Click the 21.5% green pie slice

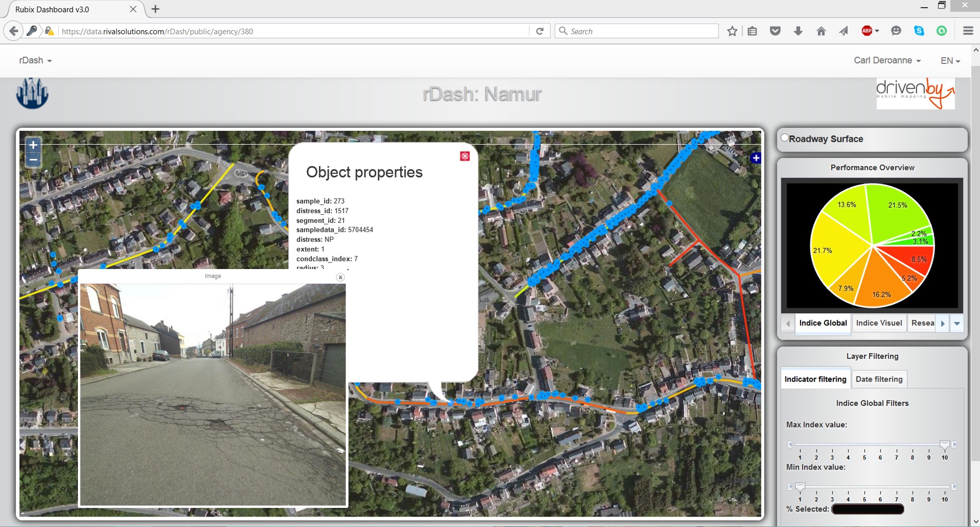pos(898,211)
